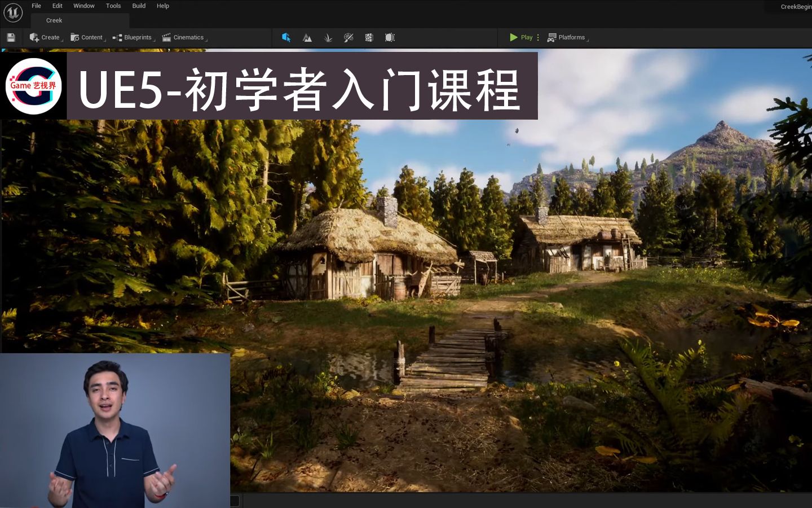This screenshot has height=508, width=812.
Task: Expand the Blueprints dropdown
Action: click(x=133, y=37)
